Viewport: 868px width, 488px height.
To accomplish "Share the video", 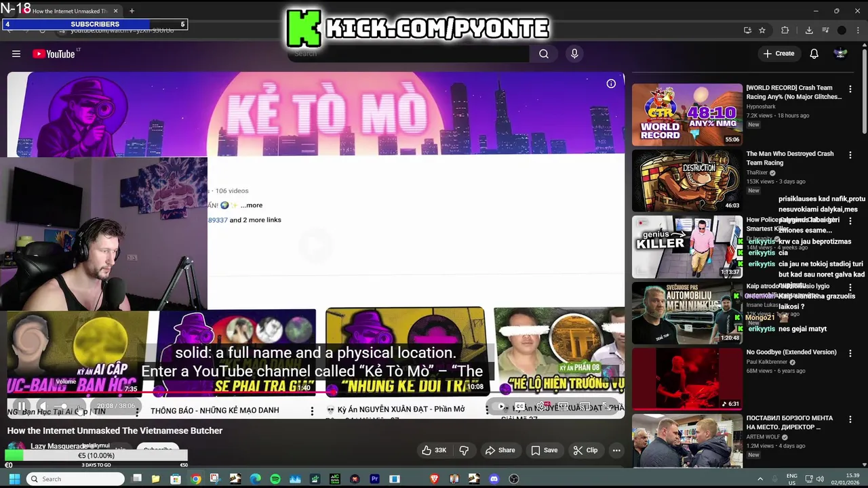I will click(500, 450).
